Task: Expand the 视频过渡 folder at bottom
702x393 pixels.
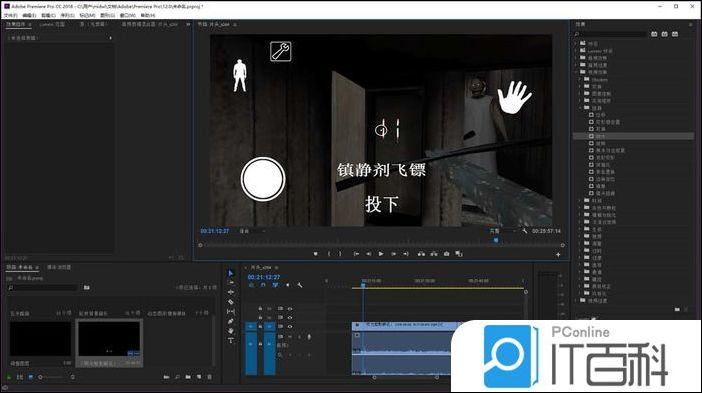Action: coord(576,300)
